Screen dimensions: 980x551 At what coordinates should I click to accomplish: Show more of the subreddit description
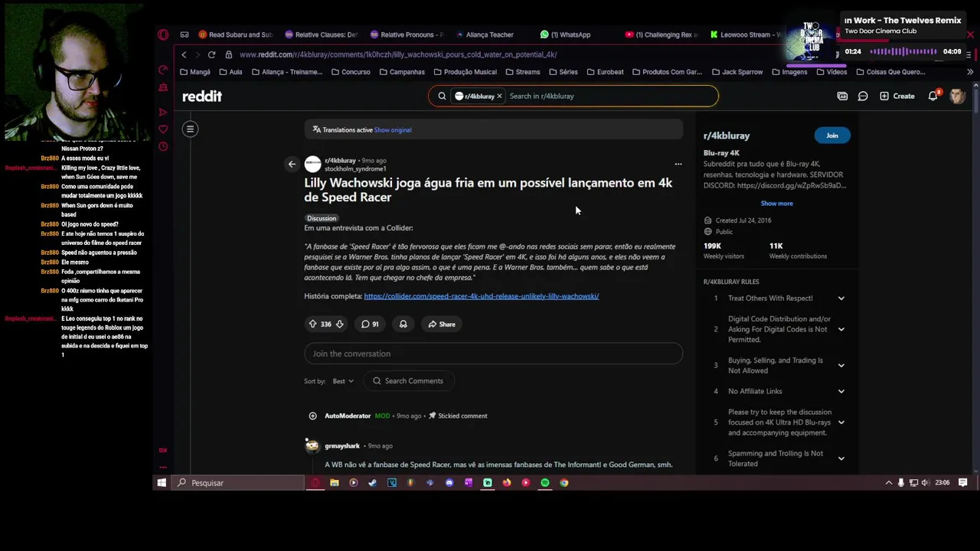776,204
